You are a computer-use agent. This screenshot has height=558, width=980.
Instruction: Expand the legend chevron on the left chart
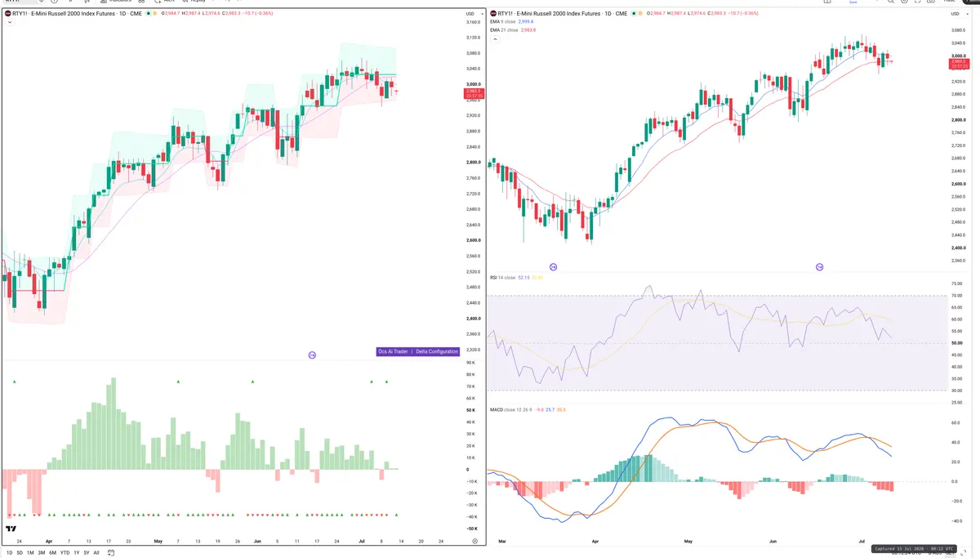point(9,23)
